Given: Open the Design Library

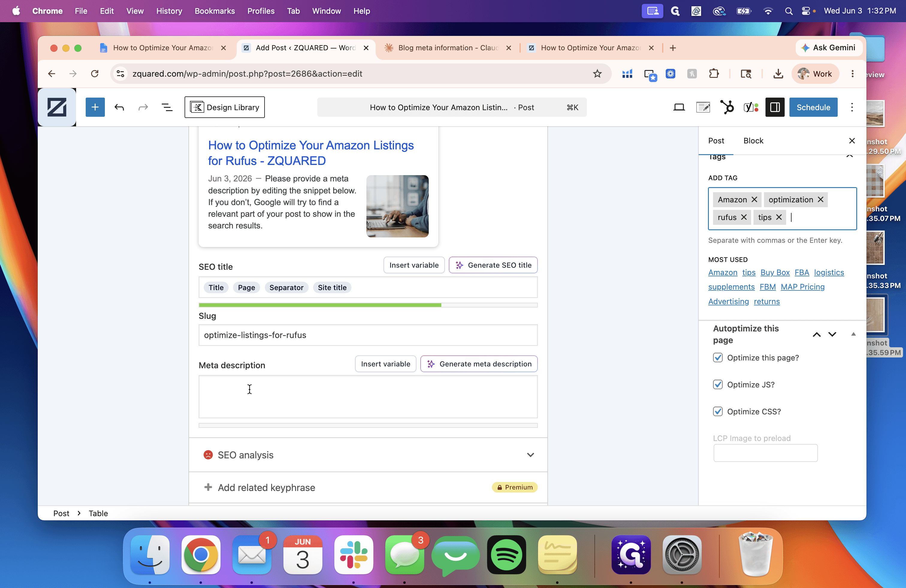Looking at the screenshot, I should pyautogui.click(x=225, y=107).
